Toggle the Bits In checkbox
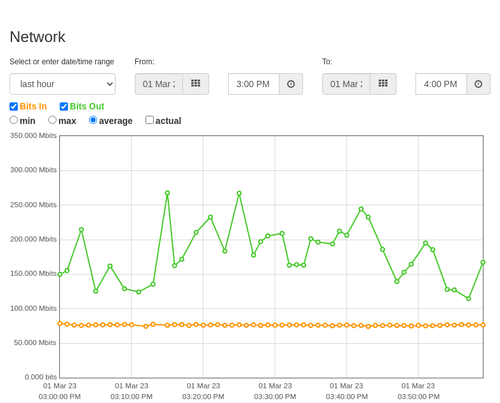The width and height of the screenshot is (500, 403). point(14,106)
